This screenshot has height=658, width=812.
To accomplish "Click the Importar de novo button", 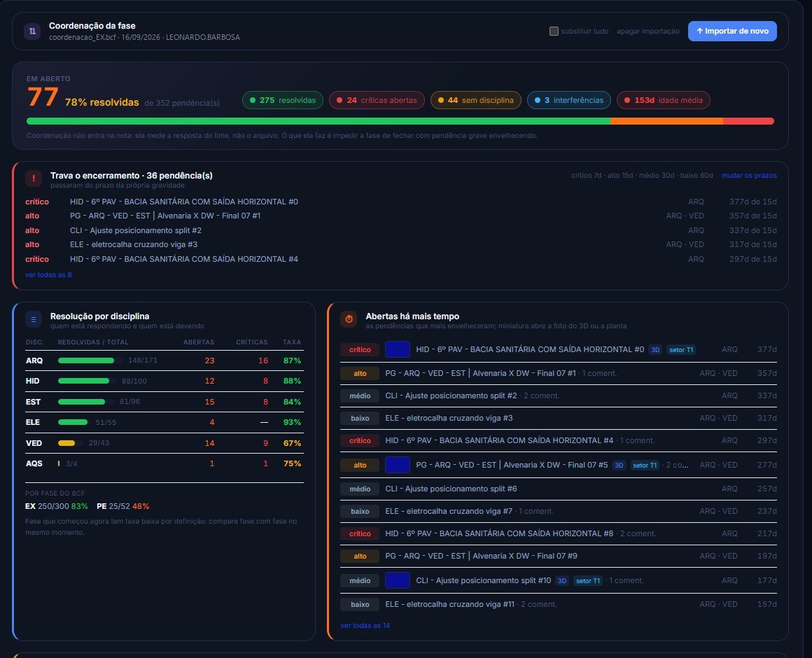I will point(732,31).
